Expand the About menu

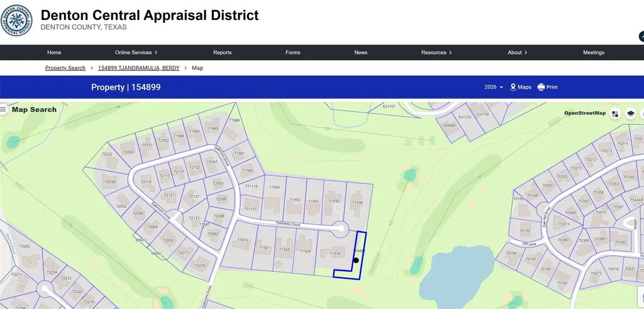(517, 53)
